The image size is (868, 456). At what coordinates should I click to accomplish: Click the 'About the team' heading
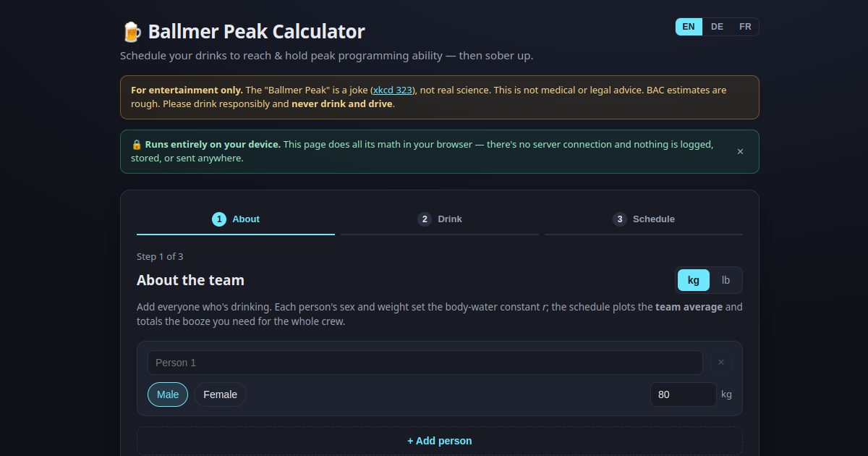coord(190,280)
